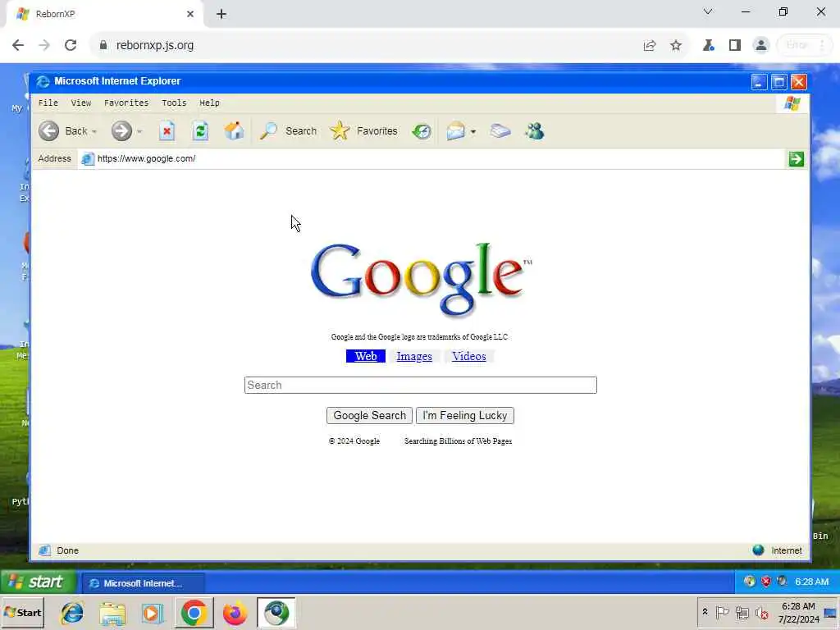Open the Videos link on Google

(x=468, y=356)
